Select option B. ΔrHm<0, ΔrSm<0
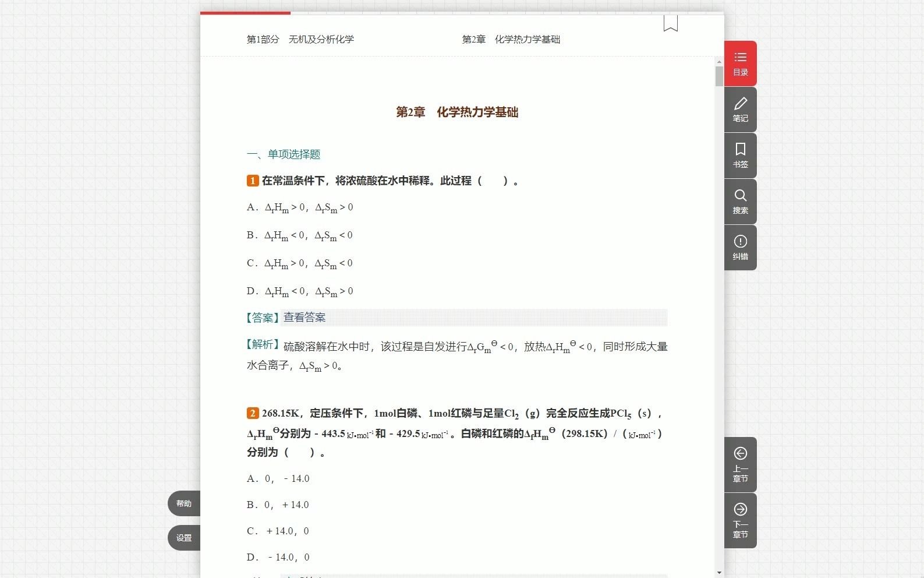Viewport: 924px width, 578px height. pos(300,236)
